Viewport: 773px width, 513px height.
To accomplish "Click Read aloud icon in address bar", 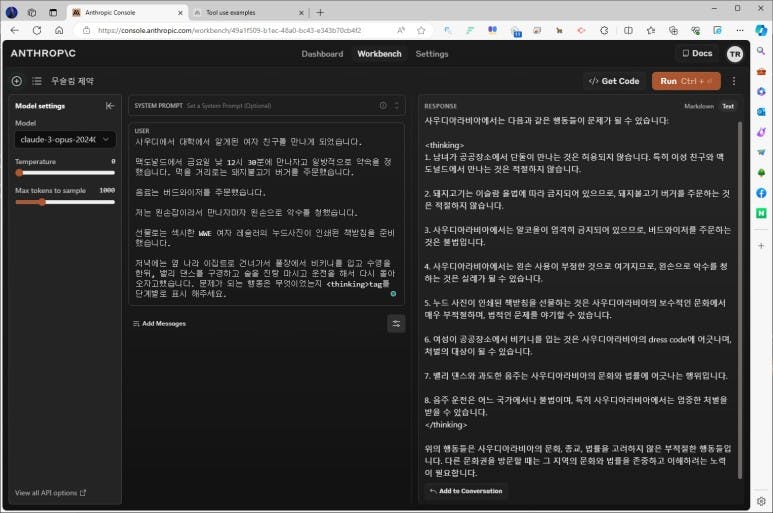I will click(x=401, y=30).
